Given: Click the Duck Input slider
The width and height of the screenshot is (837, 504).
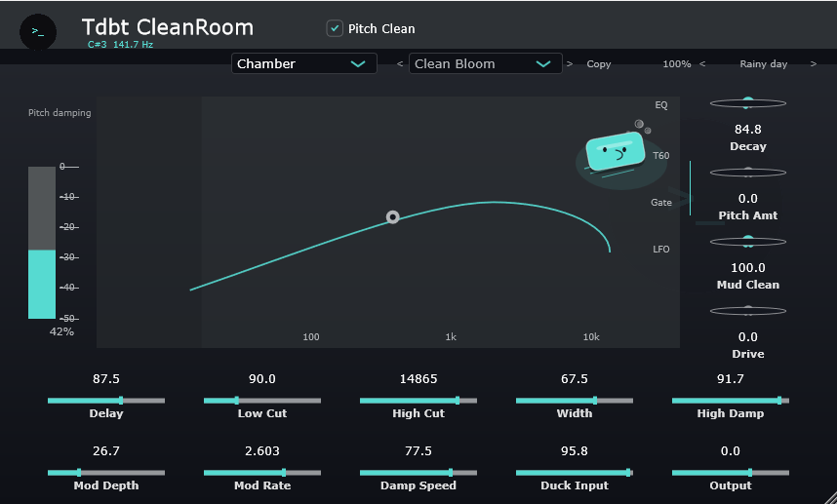Looking at the screenshot, I should [x=575, y=473].
